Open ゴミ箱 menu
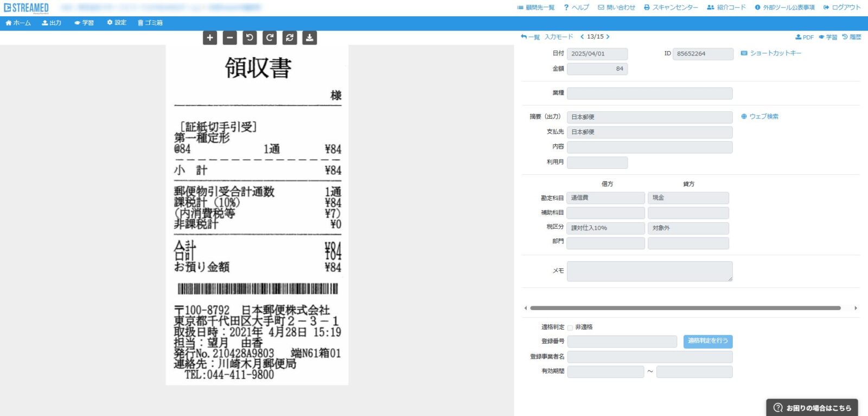 (x=150, y=23)
